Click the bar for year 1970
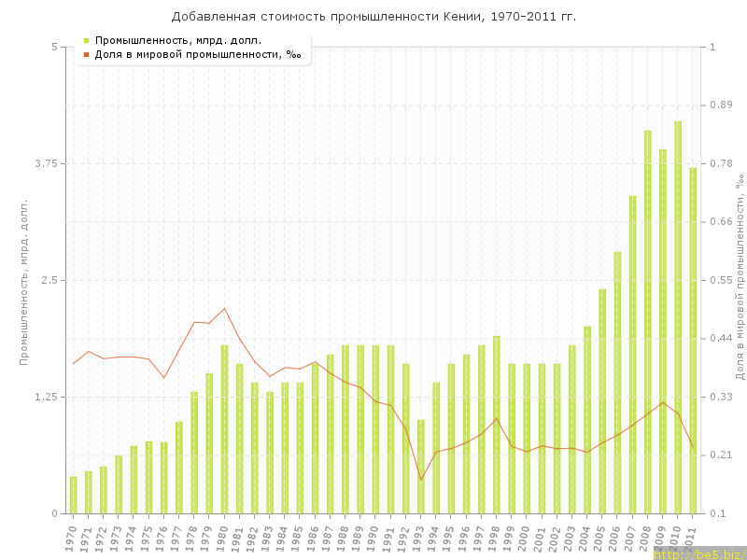Screen dimensions: 747x560 click(x=73, y=495)
